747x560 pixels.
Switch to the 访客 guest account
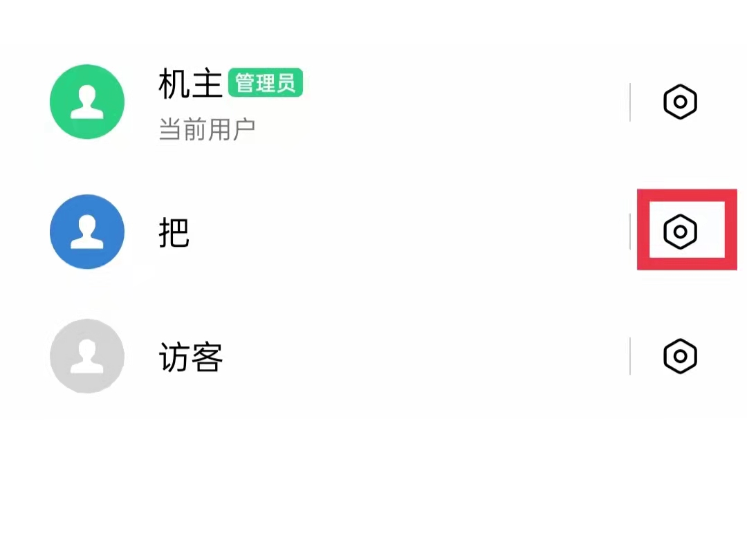[x=191, y=357]
